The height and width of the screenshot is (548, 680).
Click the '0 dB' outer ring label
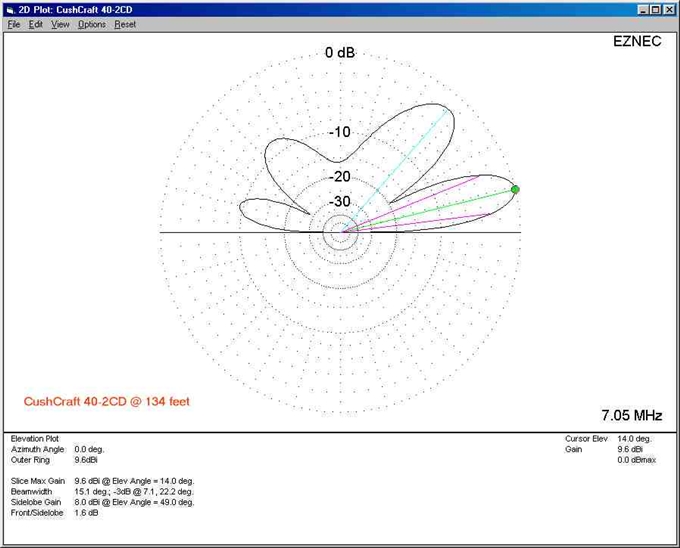click(x=340, y=52)
